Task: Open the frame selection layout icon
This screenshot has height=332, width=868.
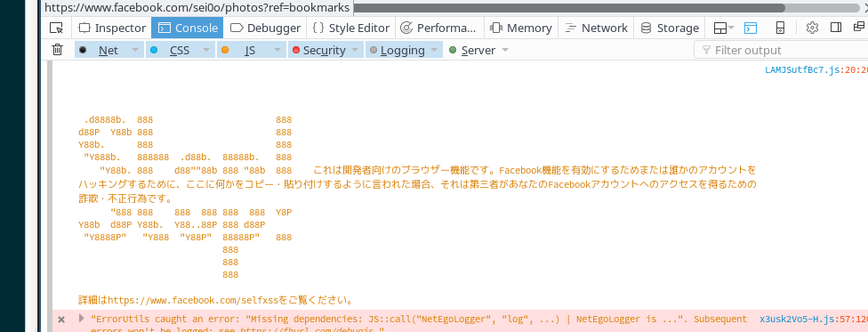Action: pos(719,28)
